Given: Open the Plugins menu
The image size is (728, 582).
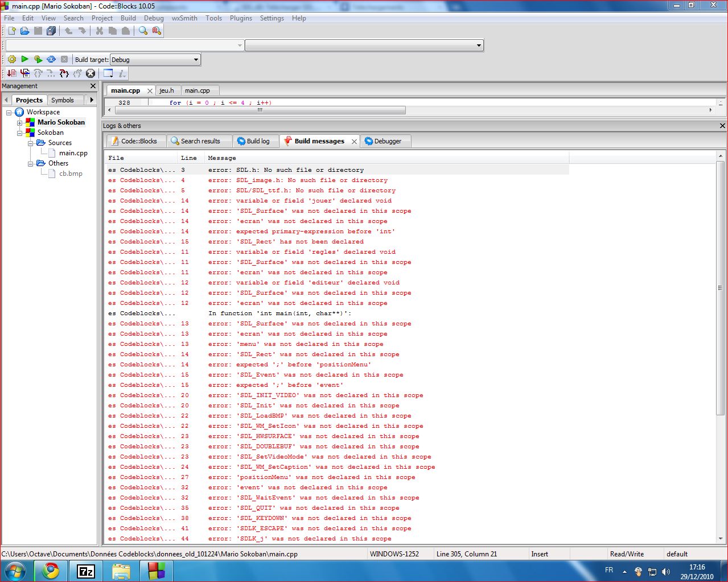Looking at the screenshot, I should coord(241,18).
